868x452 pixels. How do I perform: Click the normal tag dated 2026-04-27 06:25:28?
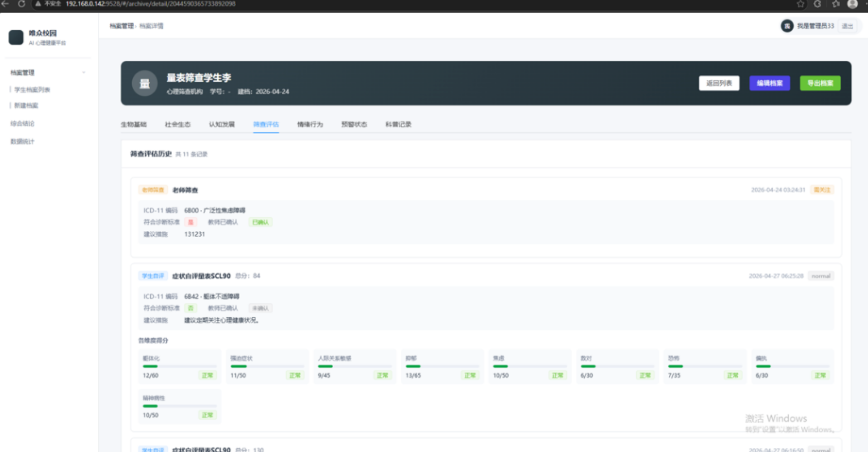click(x=821, y=276)
